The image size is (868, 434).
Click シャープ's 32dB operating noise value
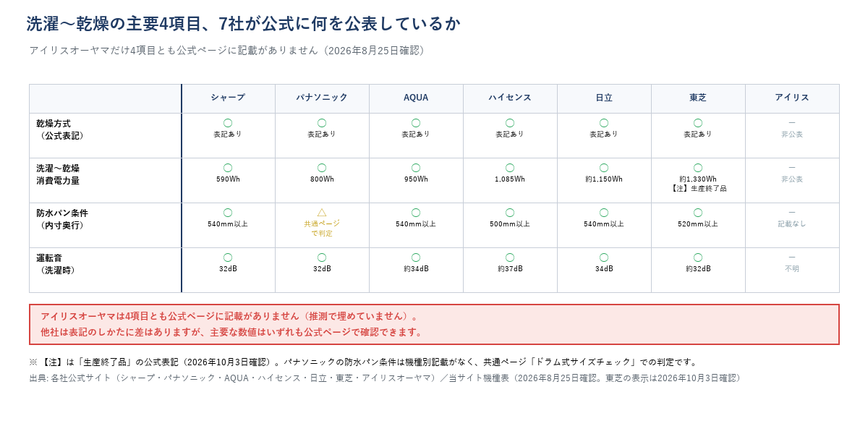click(228, 269)
